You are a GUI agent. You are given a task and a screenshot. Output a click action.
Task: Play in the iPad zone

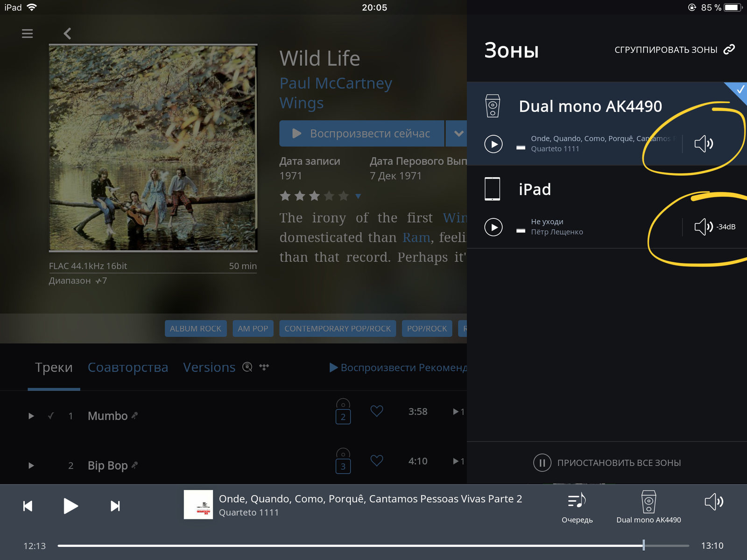pyautogui.click(x=493, y=227)
